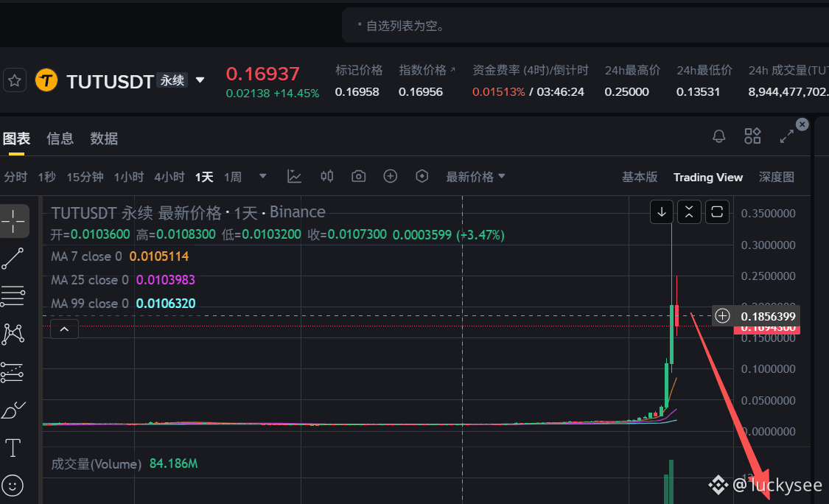
Task: Collapse the indicator legend chevron
Action: click(x=65, y=329)
